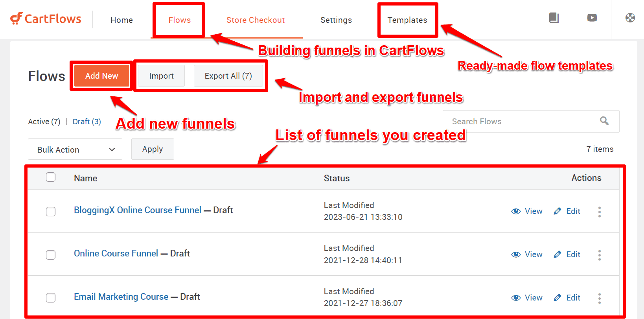Open three-dot menu for BloggingX Online Course Funnel
The height and width of the screenshot is (319, 644).
599,212
